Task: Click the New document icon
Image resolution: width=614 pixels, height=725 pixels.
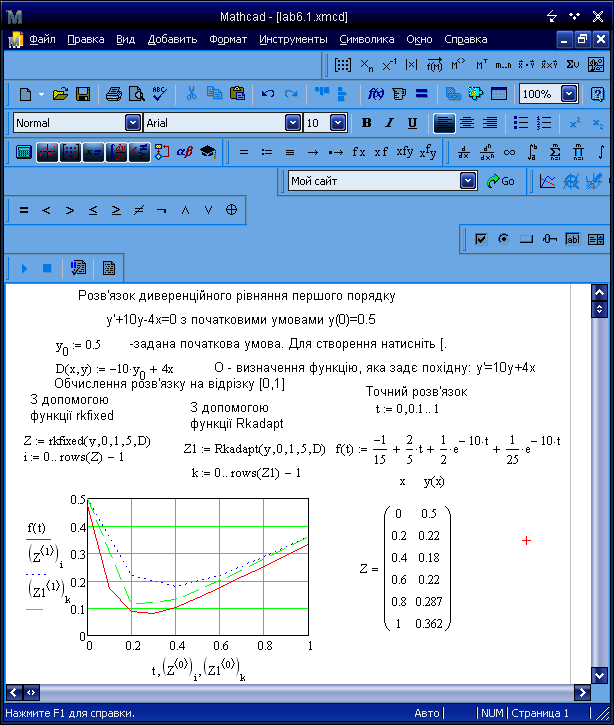Action: click(x=25, y=94)
